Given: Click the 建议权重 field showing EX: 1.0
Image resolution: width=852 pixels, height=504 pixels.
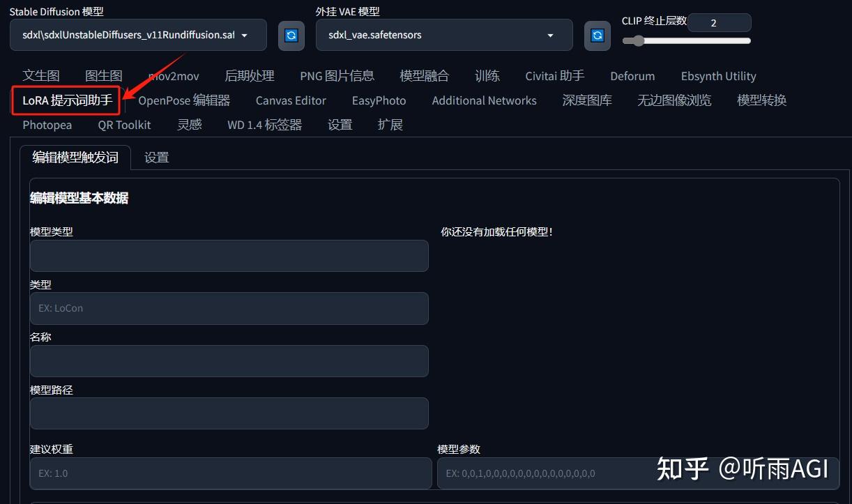Looking at the screenshot, I should [229, 473].
